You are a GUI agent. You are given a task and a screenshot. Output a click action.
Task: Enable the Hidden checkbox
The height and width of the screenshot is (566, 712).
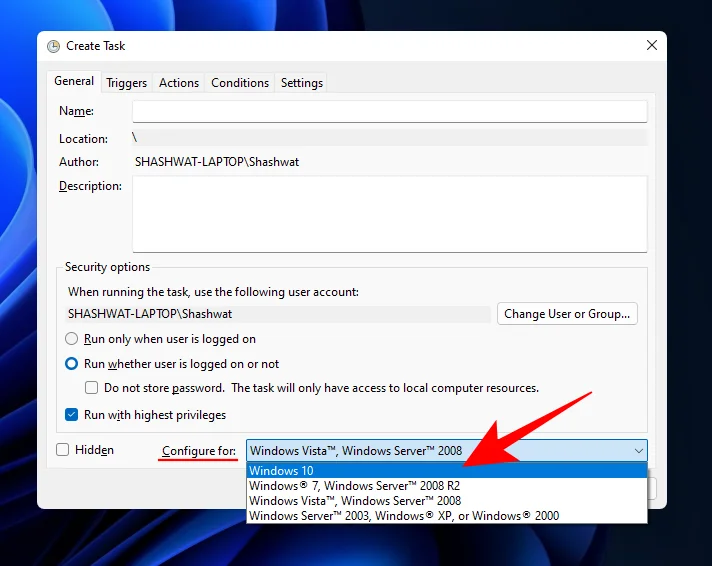pos(62,450)
